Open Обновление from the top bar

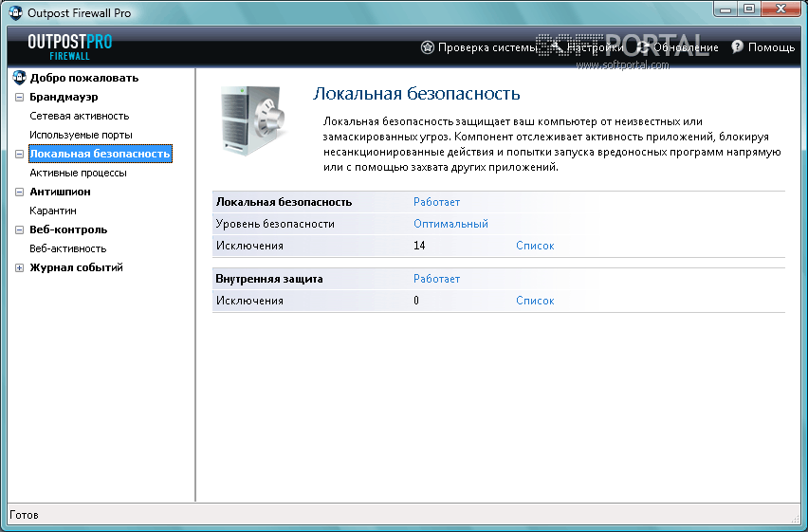pyautogui.click(x=686, y=47)
